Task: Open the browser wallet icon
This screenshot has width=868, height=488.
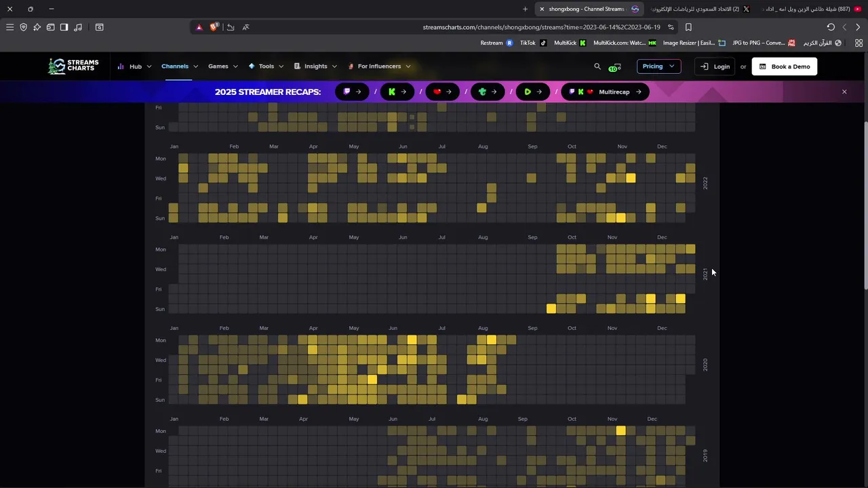Action: (x=50, y=27)
